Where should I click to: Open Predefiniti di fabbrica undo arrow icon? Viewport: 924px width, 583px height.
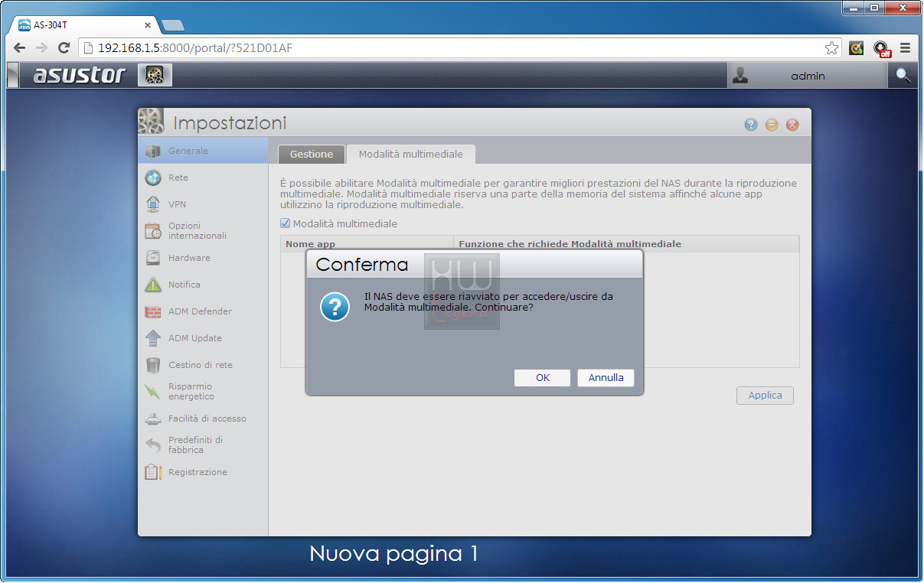[153, 445]
